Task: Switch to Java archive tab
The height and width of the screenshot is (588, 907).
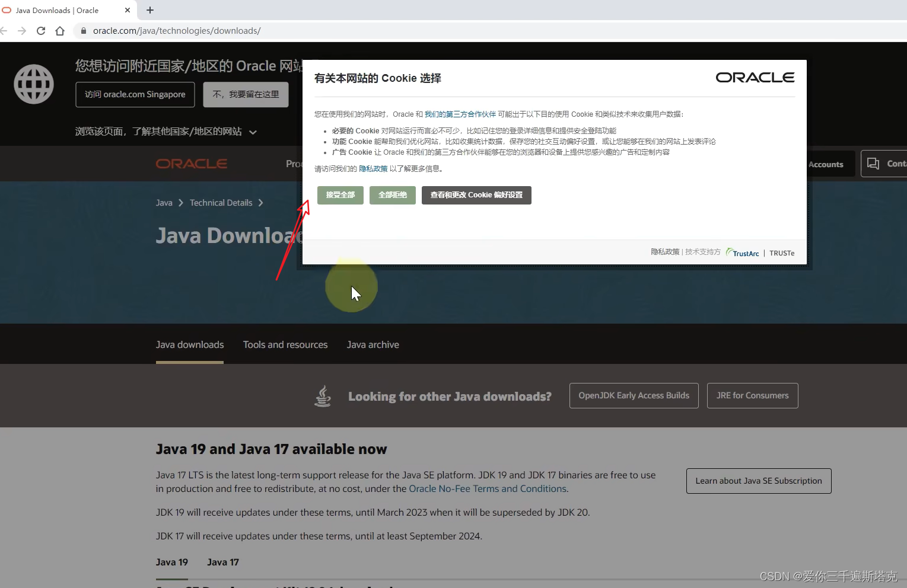Action: (373, 345)
